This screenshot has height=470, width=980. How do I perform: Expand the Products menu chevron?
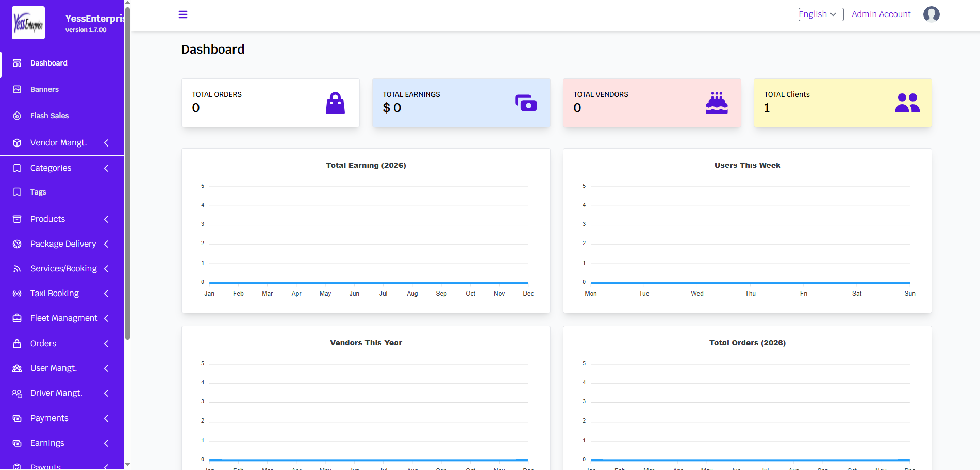106,219
